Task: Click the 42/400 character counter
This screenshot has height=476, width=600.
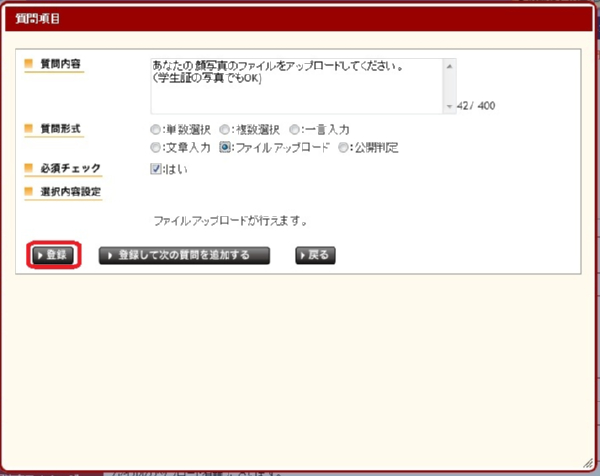Action: 476,105
